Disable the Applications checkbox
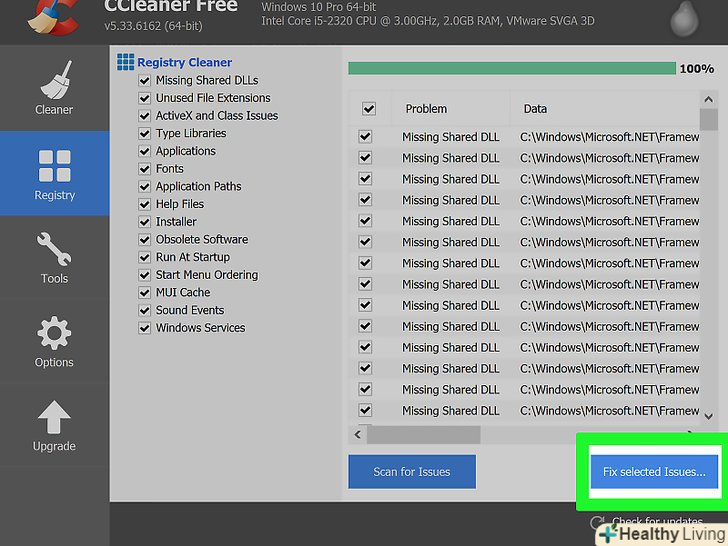This screenshot has height=546, width=728. click(x=144, y=151)
